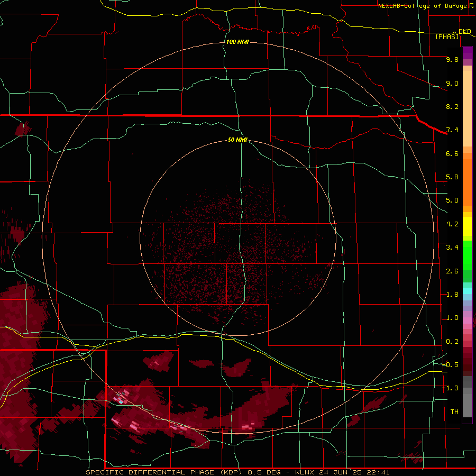Click the scale value 5.8

point(452,177)
